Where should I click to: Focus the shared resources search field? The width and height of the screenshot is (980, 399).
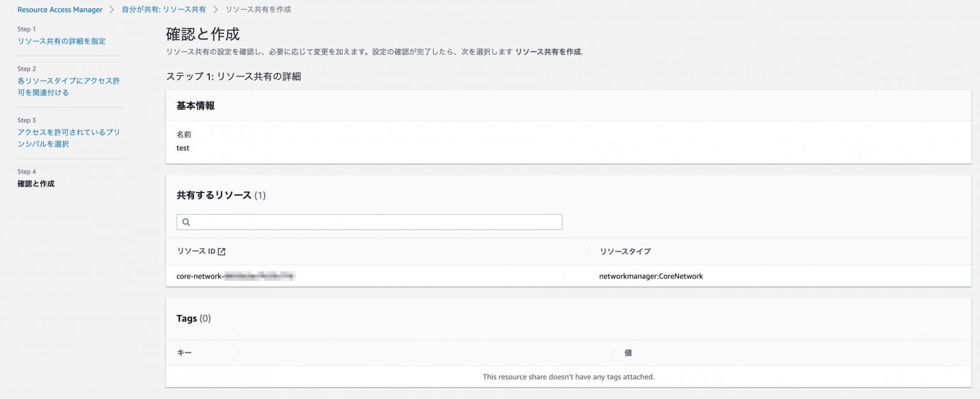369,222
